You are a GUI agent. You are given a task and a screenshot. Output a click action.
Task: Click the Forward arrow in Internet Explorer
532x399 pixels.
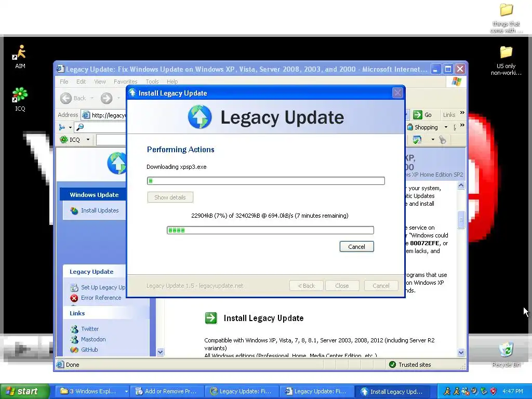click(x=107, y=98)
